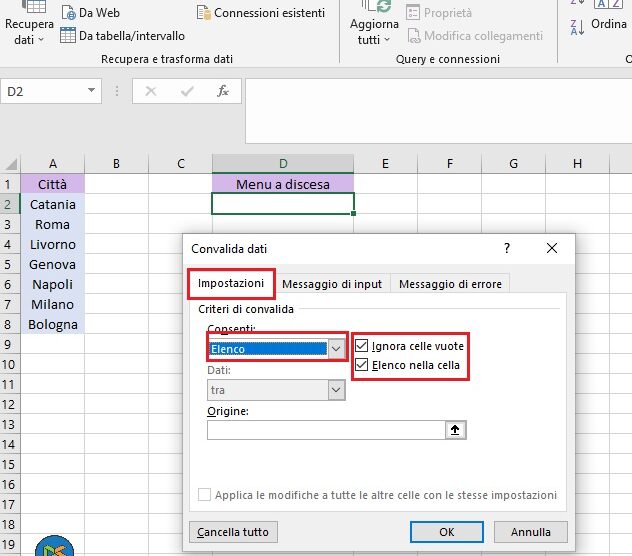The image size is (632, 556).
Task: Click the insert function fx icon
Action: coord(223,91)
